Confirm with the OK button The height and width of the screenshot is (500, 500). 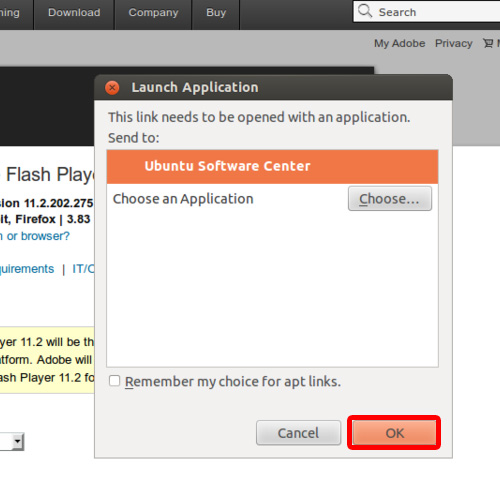(394, 433)
